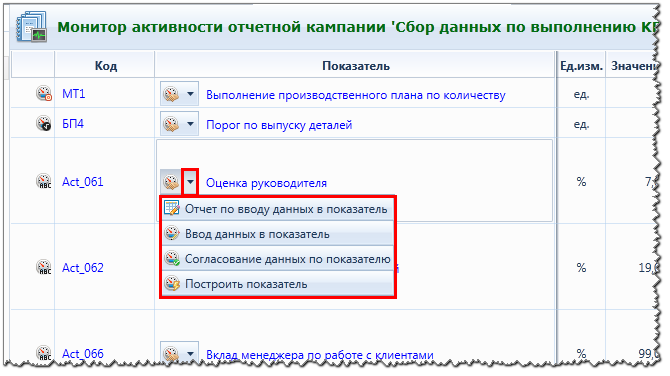This screenshot has height=376, width=670.
Task: Click the 'ед.' unit cell in MT1 row
Action: coord(581,94)
